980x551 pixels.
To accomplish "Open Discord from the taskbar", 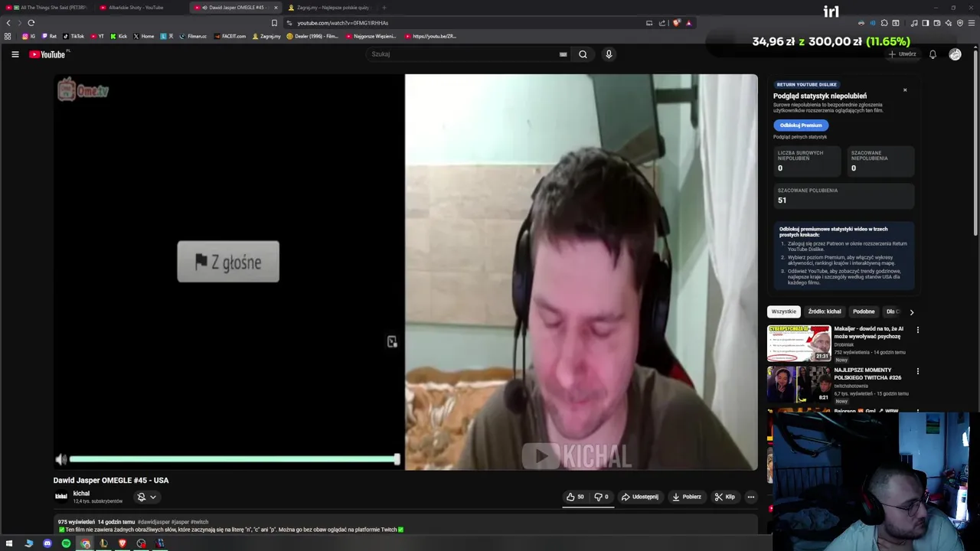I will [47, 543].
